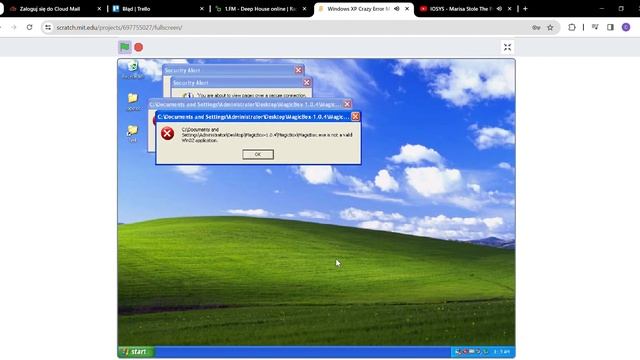Image resolution: width=640 pixels, height=360 pixels.
Task: Open the media controls icon in the toolbar
Action: [595, 27]
